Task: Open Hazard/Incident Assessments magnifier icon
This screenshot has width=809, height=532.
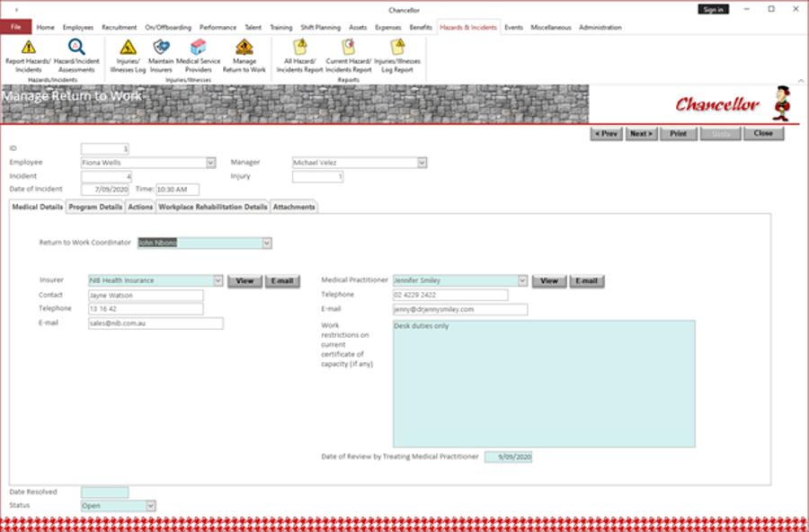Action: [76, 57]
